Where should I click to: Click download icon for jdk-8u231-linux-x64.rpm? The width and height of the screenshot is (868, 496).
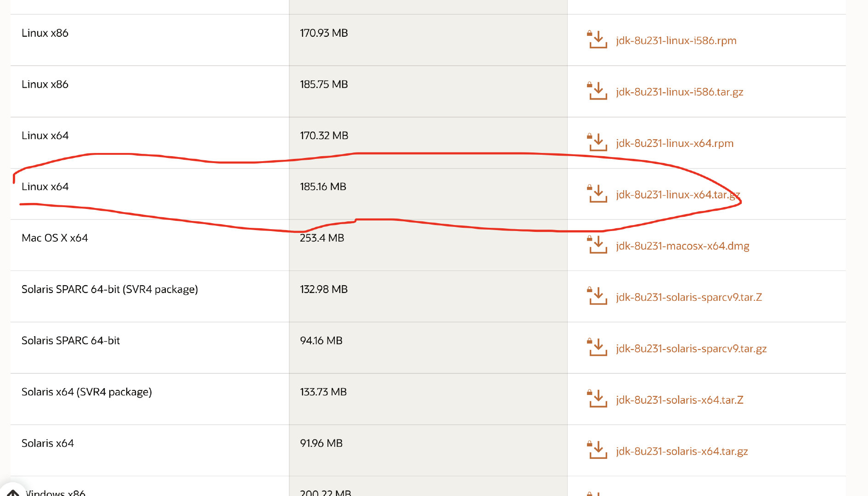click(597, 142)
